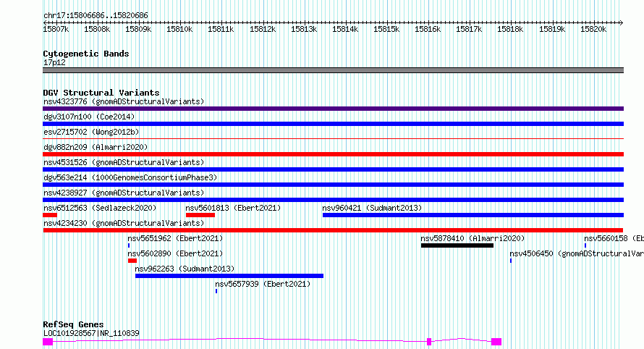
Task: Select the dark purple nsv4323776 variant bar
Action: tap(333, 109)
